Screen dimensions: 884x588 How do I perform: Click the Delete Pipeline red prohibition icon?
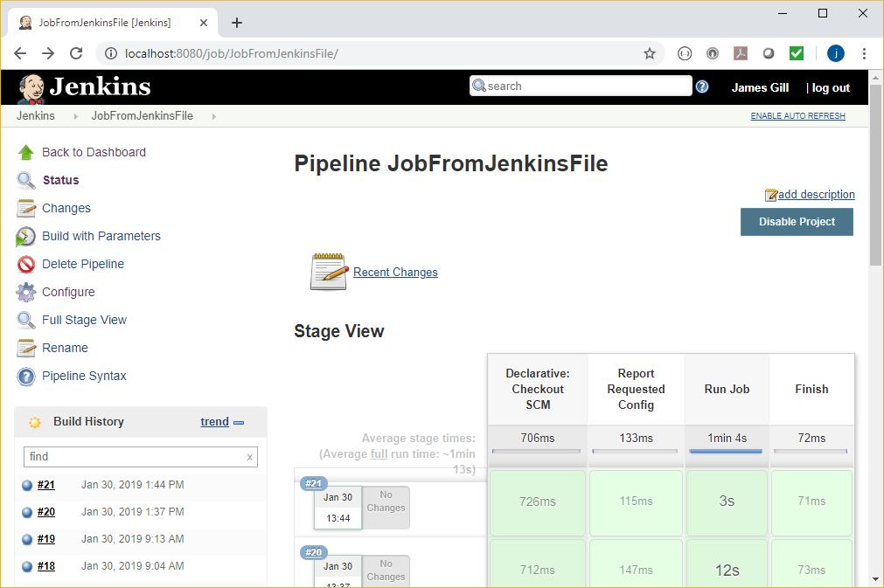26,264
